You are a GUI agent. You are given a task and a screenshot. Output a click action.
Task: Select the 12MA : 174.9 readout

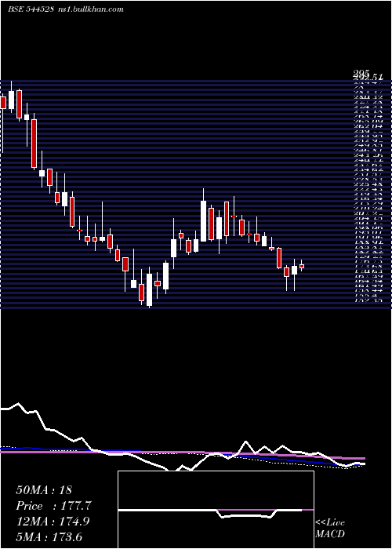click(x=53, y=522)
